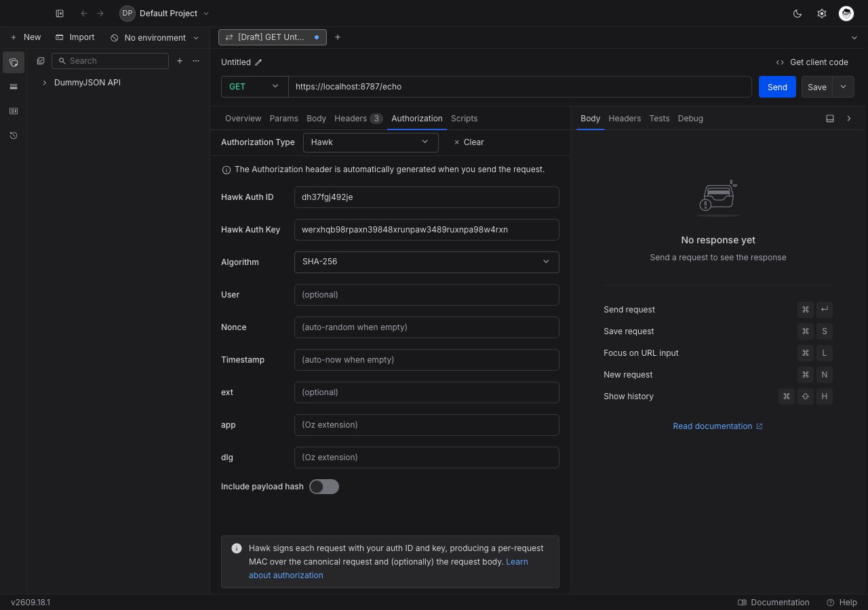The width and height of the screenshot is (868, 610).
Task: Click the Save button
Action: point(817,87)
